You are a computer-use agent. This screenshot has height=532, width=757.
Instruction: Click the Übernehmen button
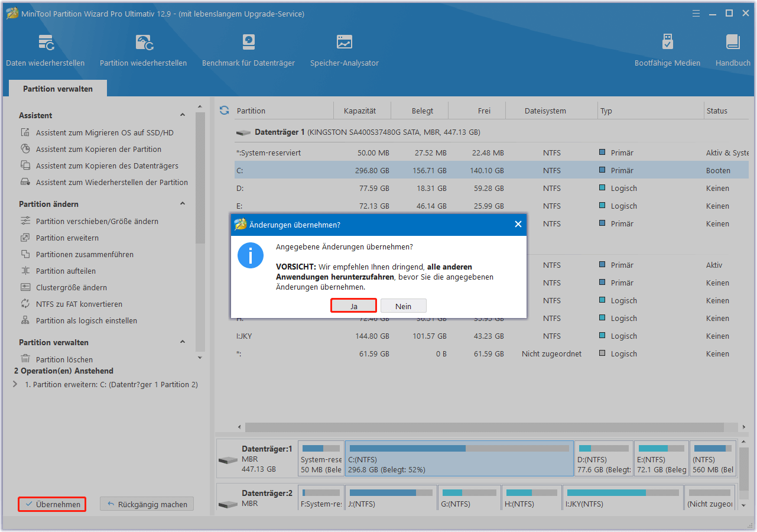coord(52,504)
